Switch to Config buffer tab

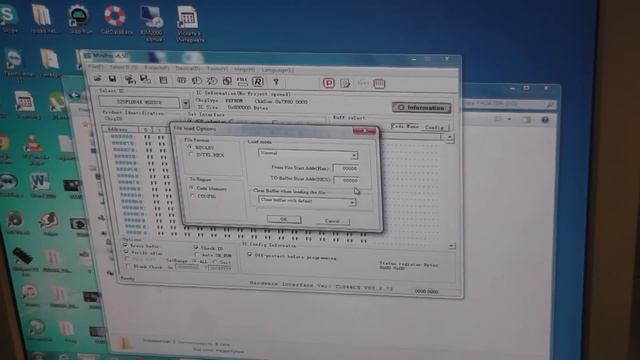[434, 127]
